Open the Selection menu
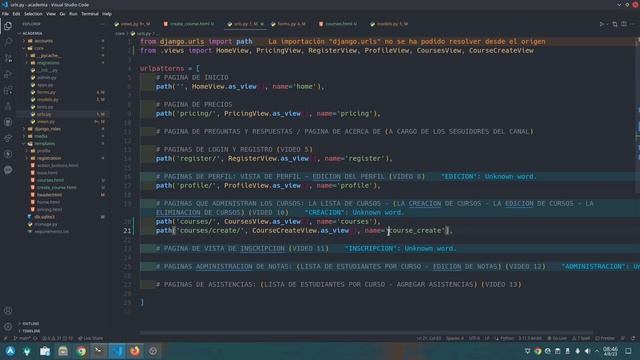Viewport: 640px width, 360px height. coord(33,14)
